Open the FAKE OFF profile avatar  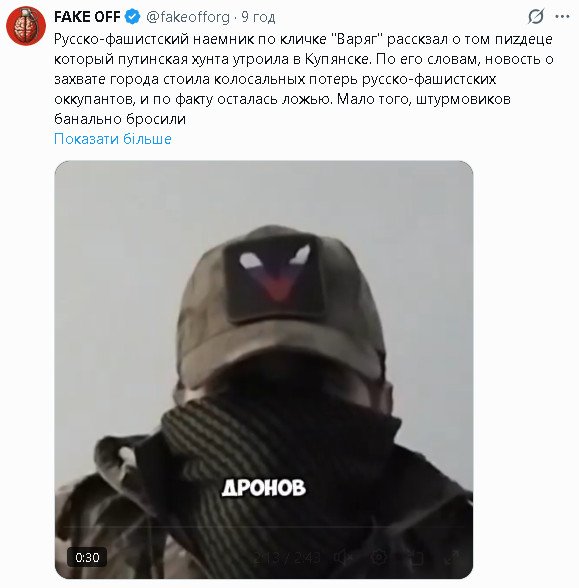click(26, 26)
